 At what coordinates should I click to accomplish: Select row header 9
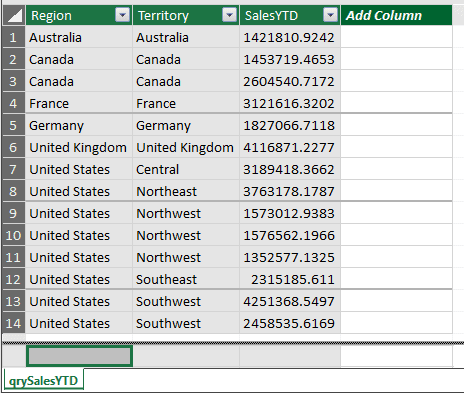point(14,213)
